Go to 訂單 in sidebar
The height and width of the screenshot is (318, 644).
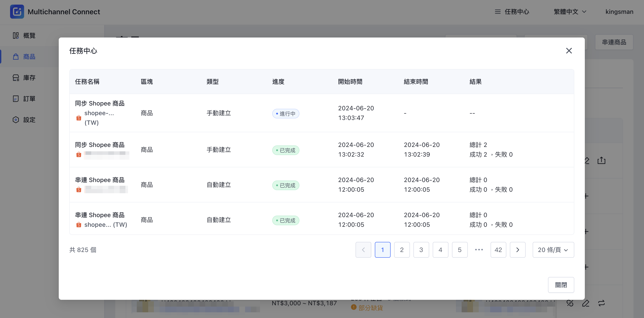coord(29,98)
